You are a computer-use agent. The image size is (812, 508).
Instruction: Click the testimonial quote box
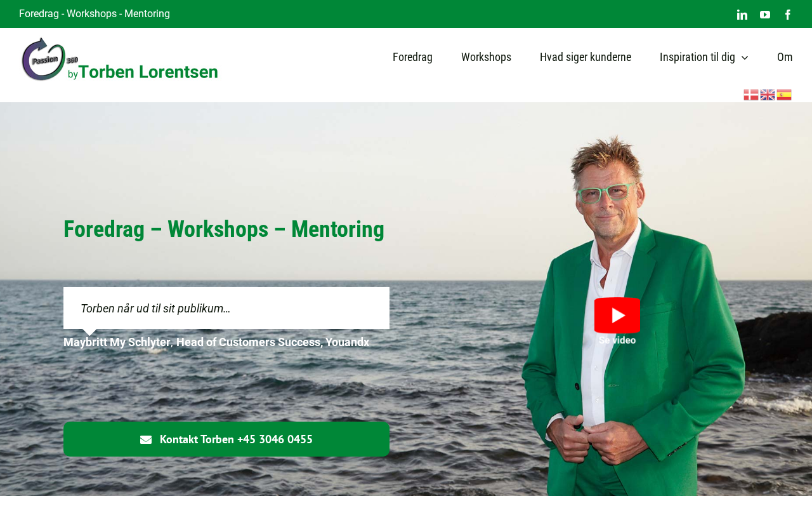226,308
